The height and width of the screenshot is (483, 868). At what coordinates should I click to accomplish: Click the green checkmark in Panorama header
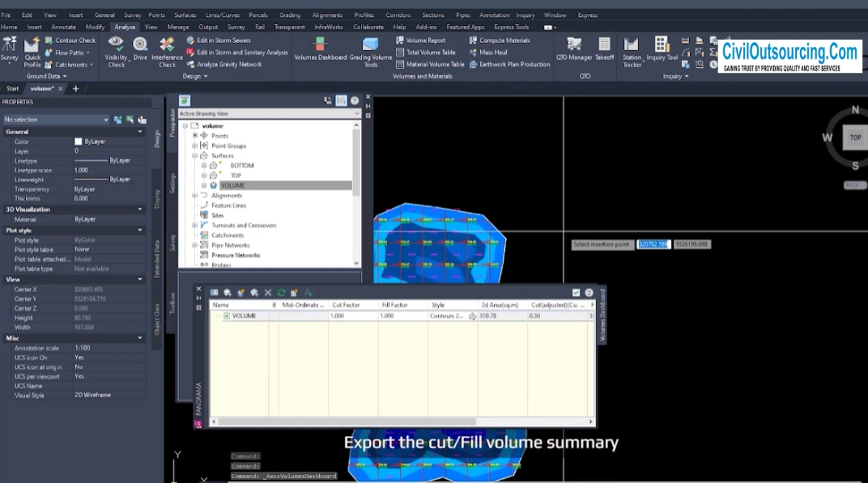[x=576, y=293]
